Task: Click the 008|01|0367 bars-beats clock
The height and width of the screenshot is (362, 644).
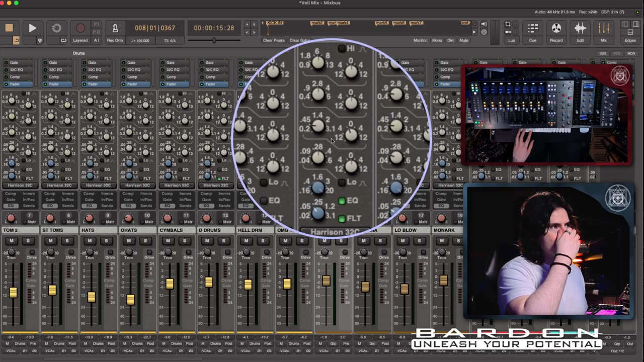Action: (x=155, y=28)
